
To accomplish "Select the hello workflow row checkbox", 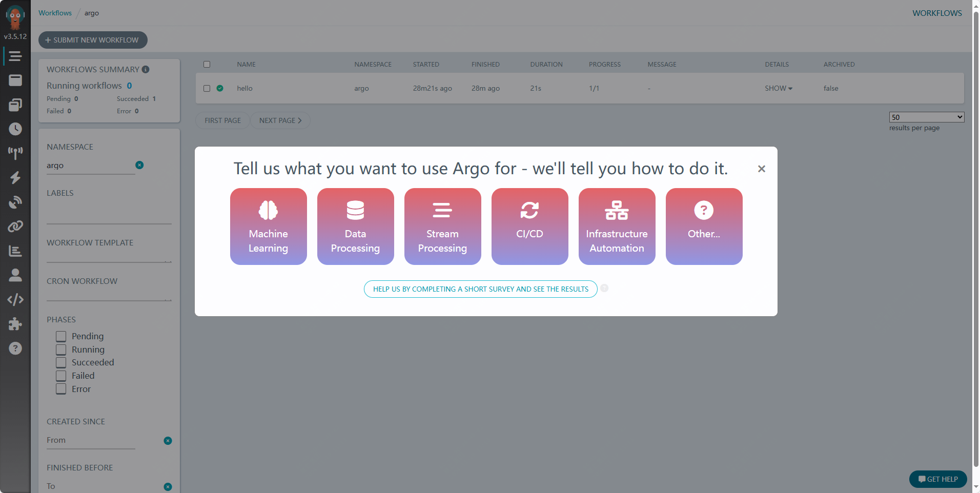I will pyautogui.click(x=207, y=88).
